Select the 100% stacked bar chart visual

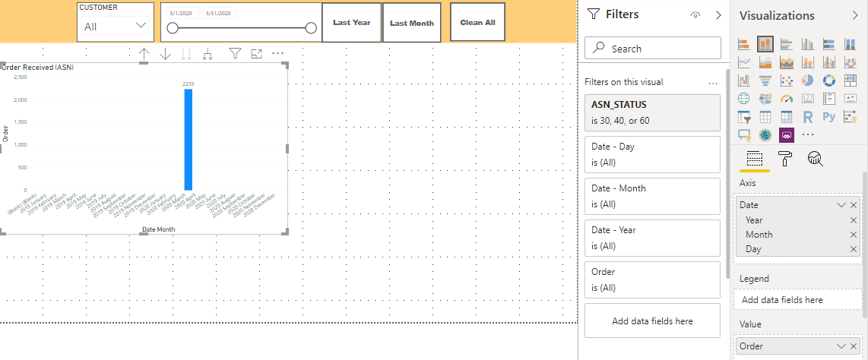pyautogui.click(x=828, y=44)
